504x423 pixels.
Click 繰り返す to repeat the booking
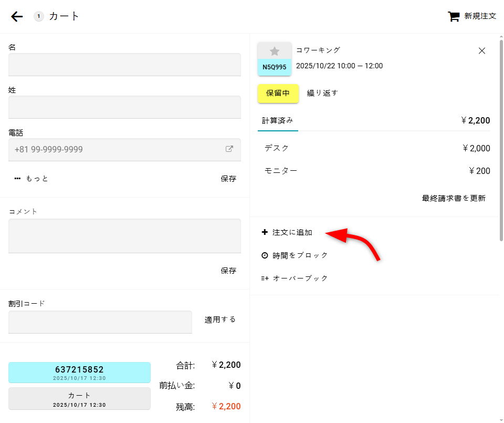pyautogui.click(x=322, y=93)
